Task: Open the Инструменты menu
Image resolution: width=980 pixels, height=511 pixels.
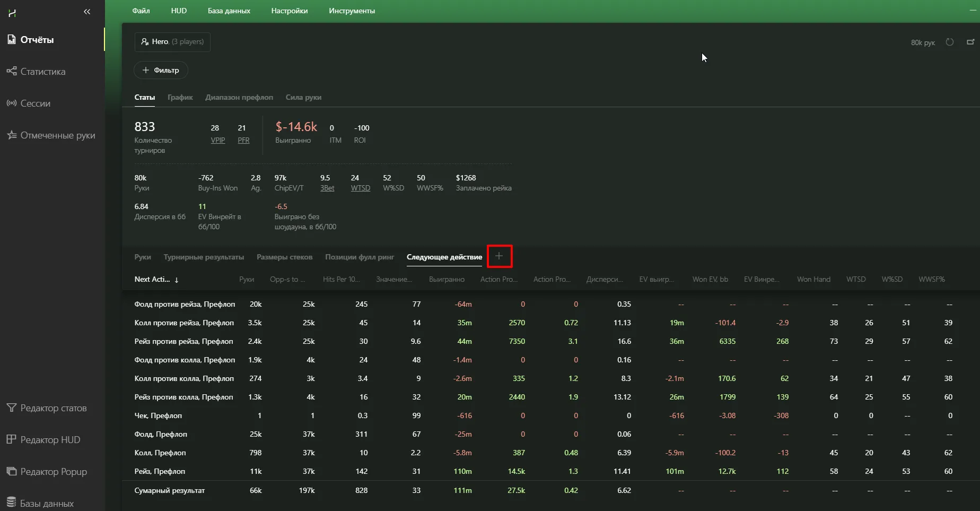Action: tap(352, 11)
